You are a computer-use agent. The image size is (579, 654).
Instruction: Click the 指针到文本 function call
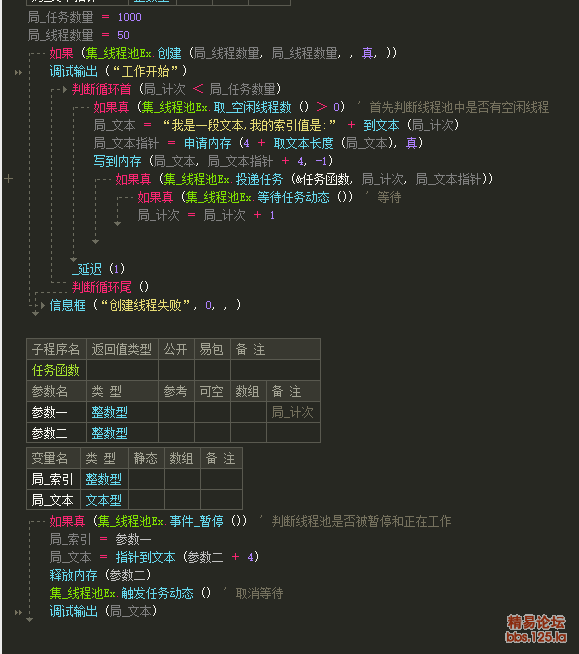point(145,557)
